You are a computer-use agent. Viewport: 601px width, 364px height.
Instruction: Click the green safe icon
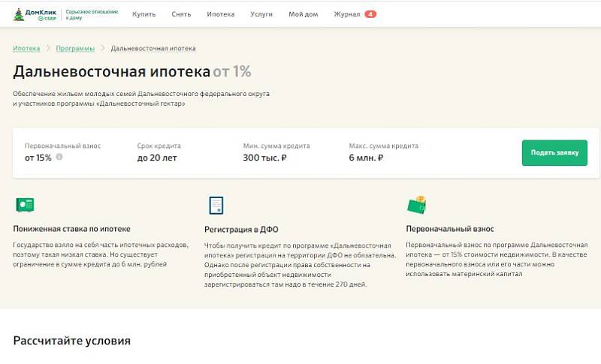click(25, 205)
